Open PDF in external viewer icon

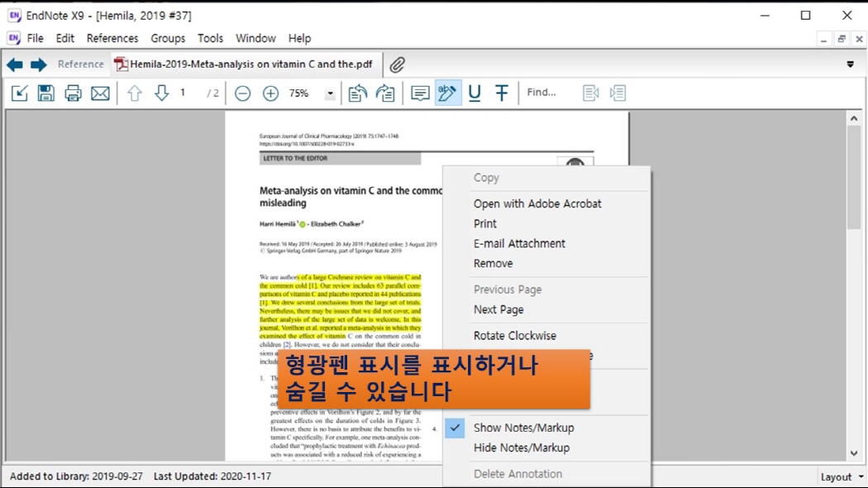point(19,93)
